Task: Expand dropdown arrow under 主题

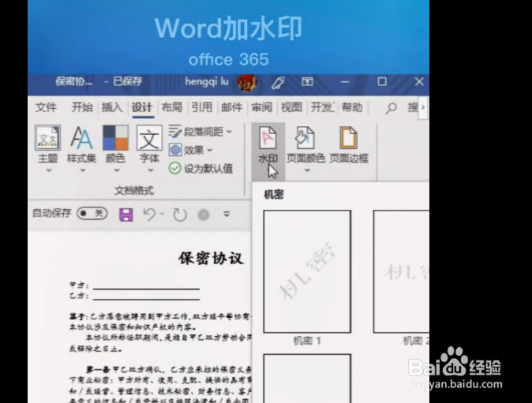Action: (48, 170)
